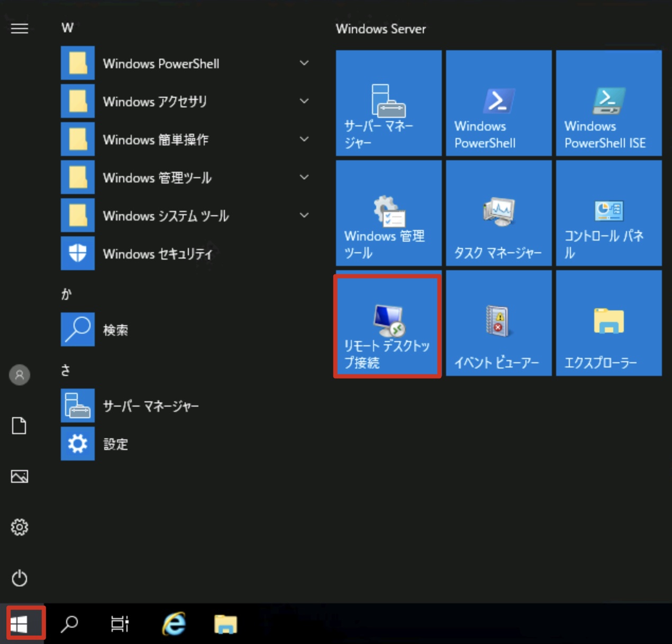This screenshot has width=672, height=644.
Task: Click the Power button icon
Action: pyautogui.click(x=20, y=578)
